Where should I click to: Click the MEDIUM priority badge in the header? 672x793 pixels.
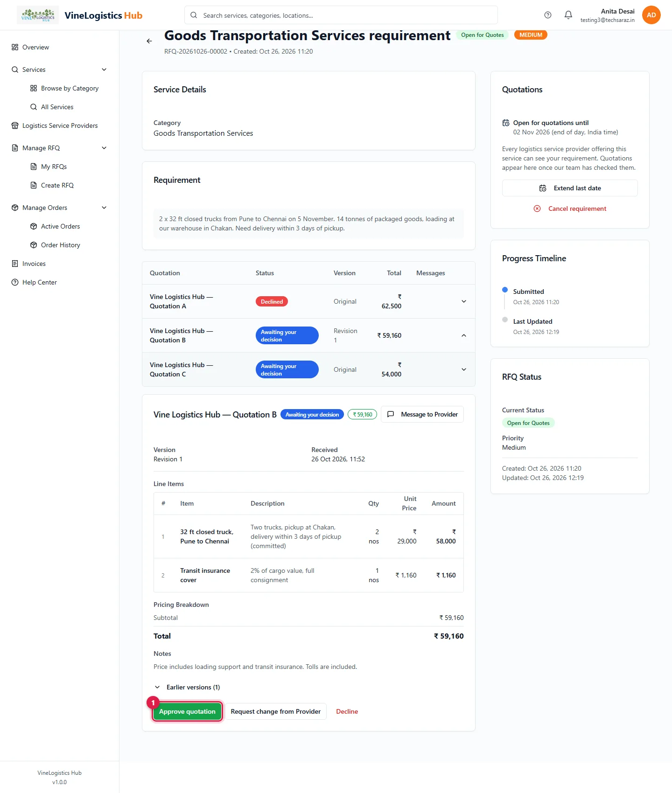coord(531,35)
